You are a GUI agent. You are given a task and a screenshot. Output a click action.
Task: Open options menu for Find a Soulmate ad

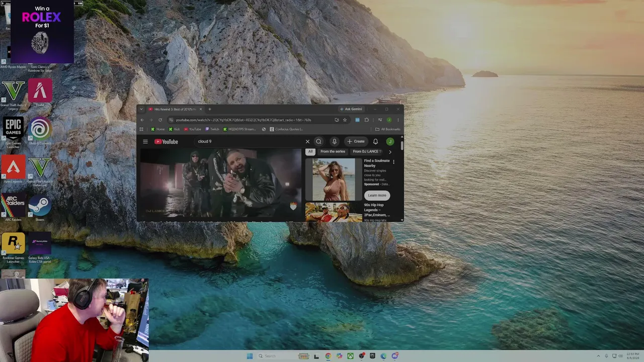(393, 162)
